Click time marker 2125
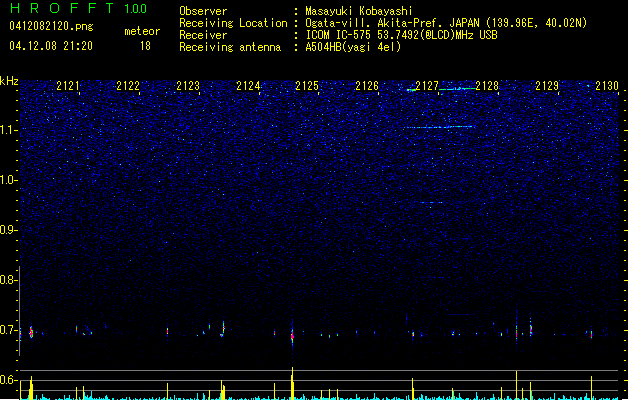Viewport: 629px width, 400px height. pyautogui.click(x=307, y=86)
